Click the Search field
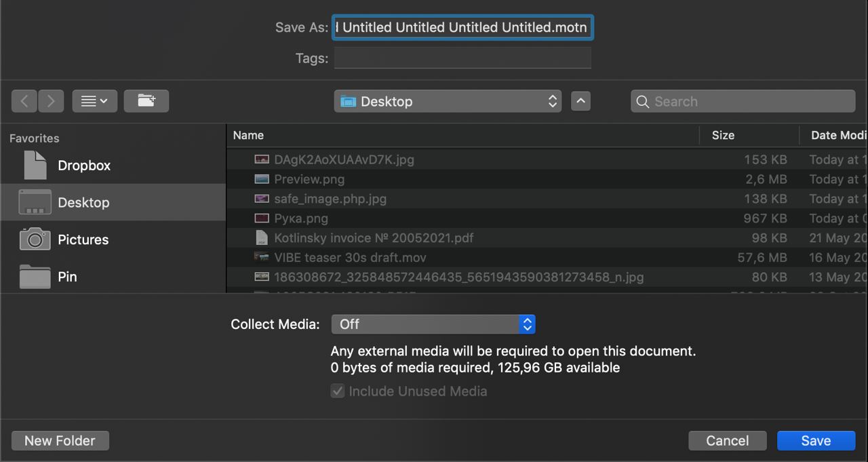 pos(743,101)
